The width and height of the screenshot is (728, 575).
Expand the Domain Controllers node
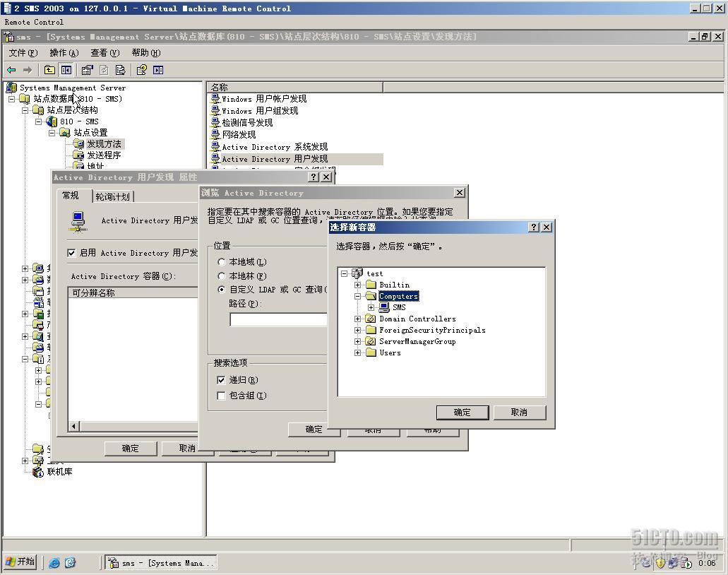click(x=357, y=319)
